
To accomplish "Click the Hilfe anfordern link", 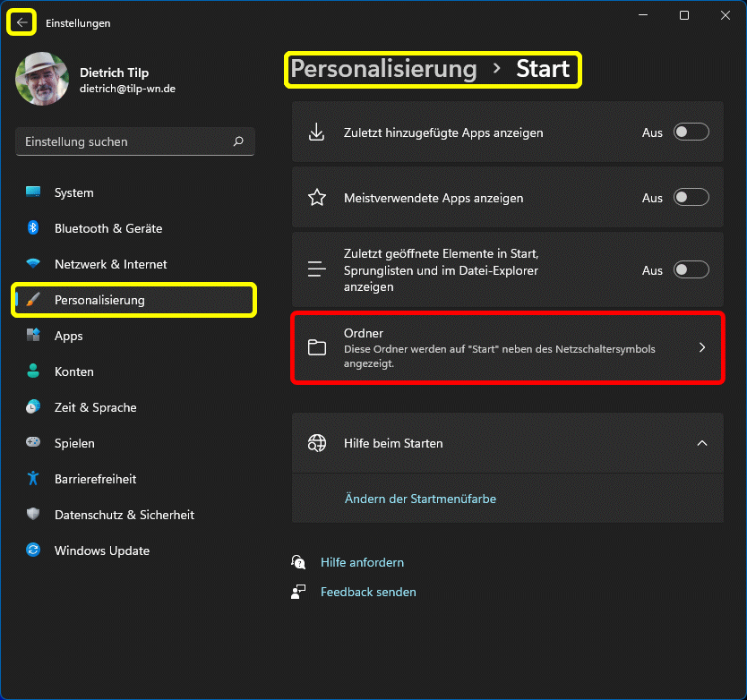I will tap(362, 562).
